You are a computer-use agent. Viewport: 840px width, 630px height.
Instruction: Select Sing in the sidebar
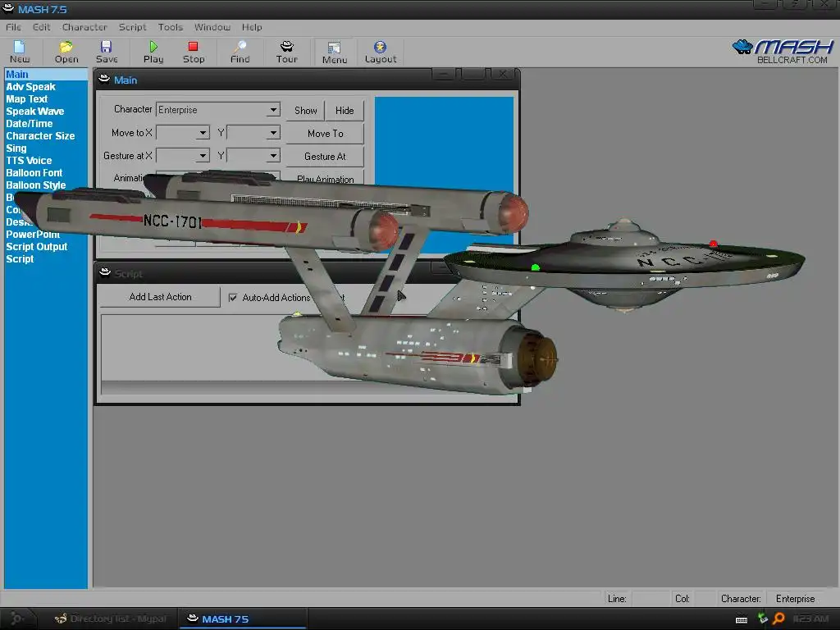(x=16, y=148)
